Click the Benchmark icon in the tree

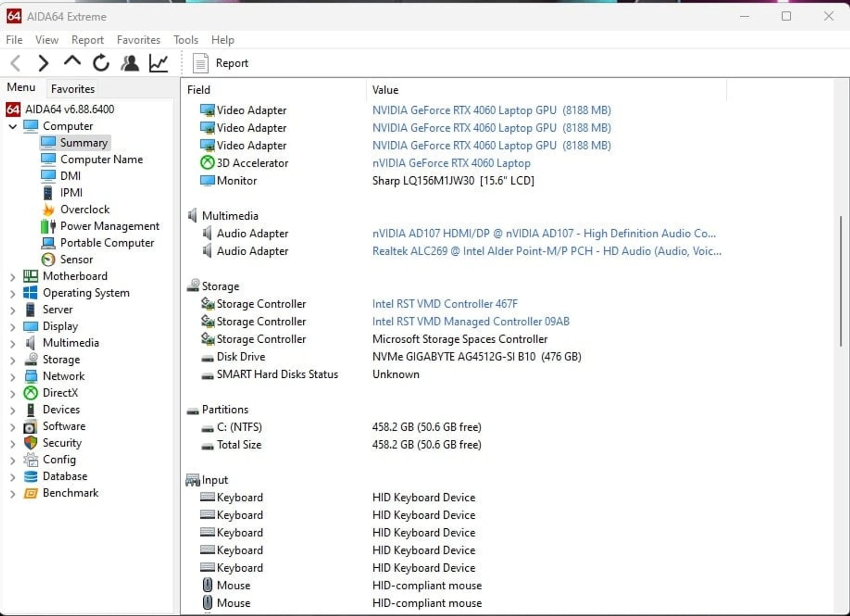click(31, 493)
